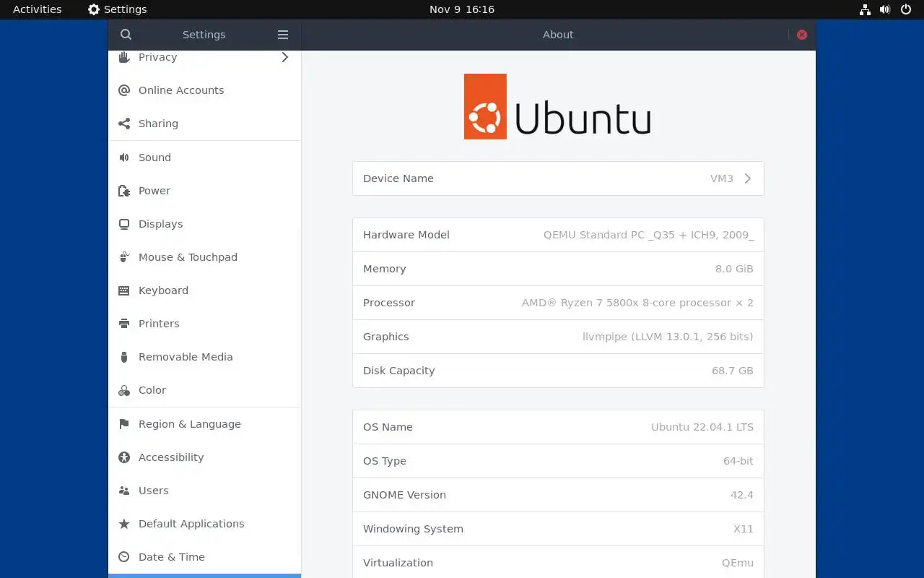Click the clock showing Nov 9 16:16
924x578 pixels.
(x=462, y=9)
